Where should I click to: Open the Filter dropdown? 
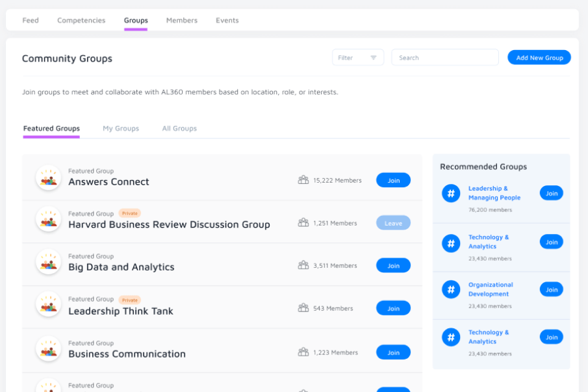pyautogui.click(x=357, y=58)
